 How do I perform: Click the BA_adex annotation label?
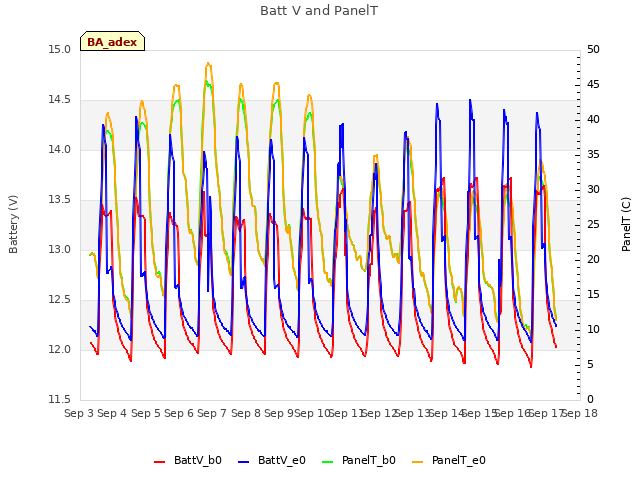pos(112,42)
